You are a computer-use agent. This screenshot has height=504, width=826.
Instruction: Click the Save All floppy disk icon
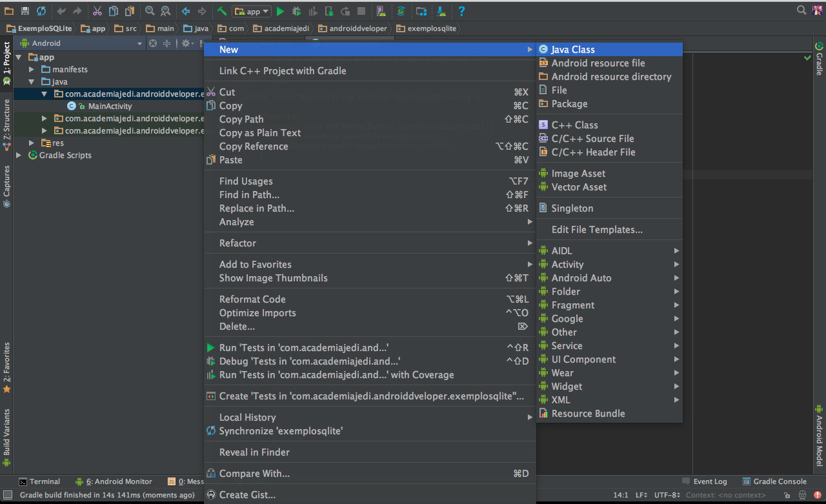pos(25,11)
